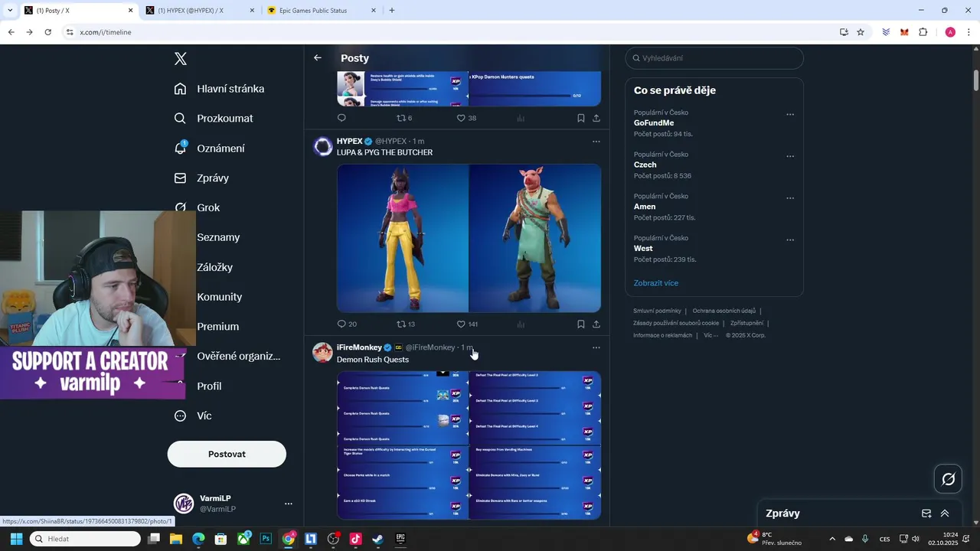Open the MetaMask fox extension

click(x=904, y=32)
